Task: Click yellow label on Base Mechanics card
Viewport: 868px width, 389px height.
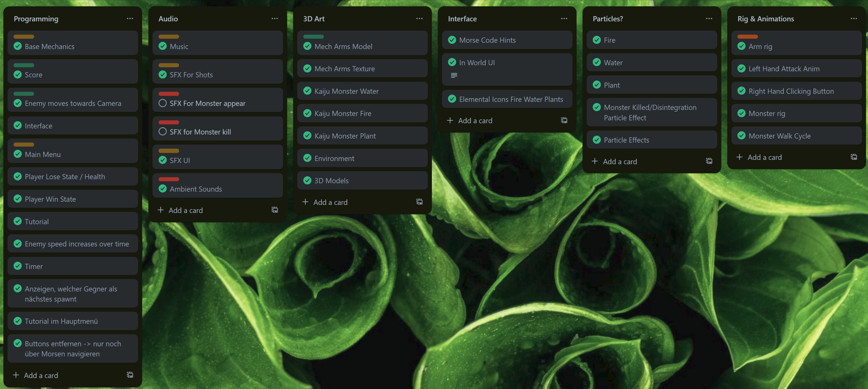Action: tap(24, 36)
